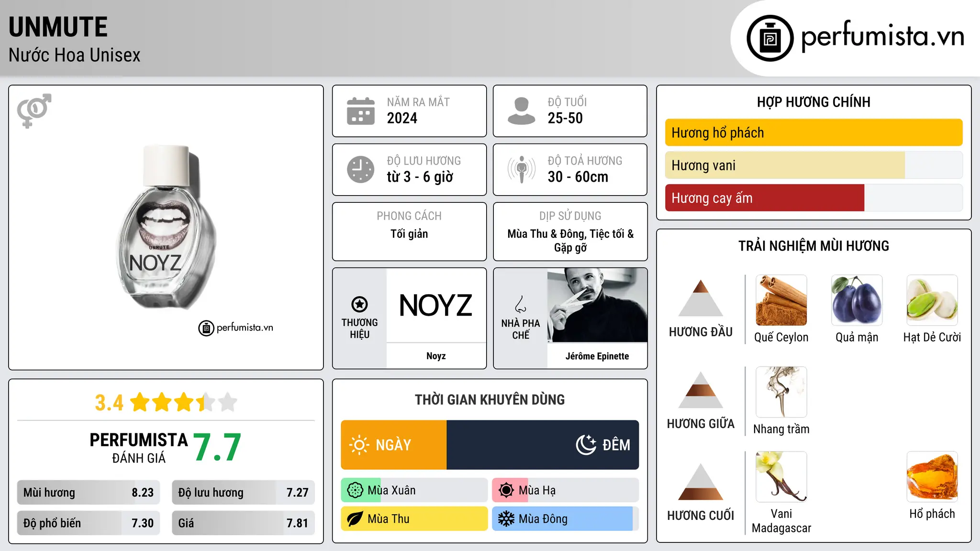Click the sun icon in the Ngày bar
This screenshot has width=980, height=551.
coord(359,445)
